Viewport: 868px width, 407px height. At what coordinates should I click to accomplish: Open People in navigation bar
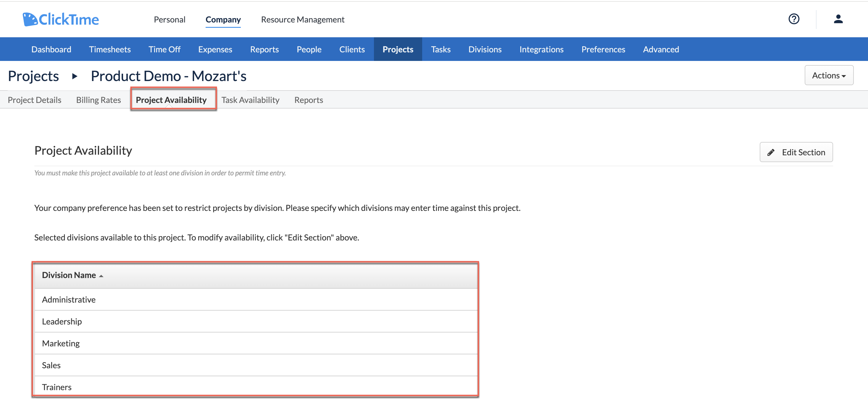pyautogui.click(x=309, y=49)
